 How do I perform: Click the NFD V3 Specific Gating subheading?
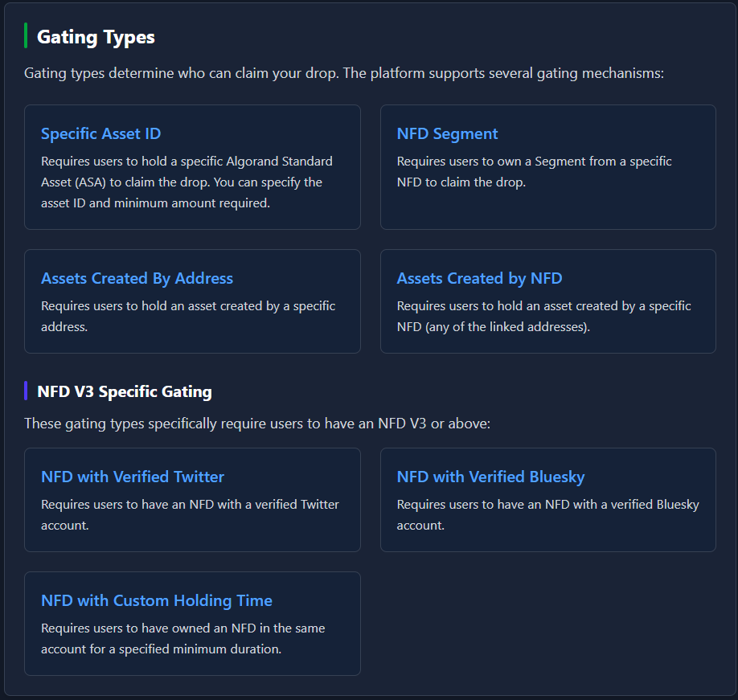[125, 391]
